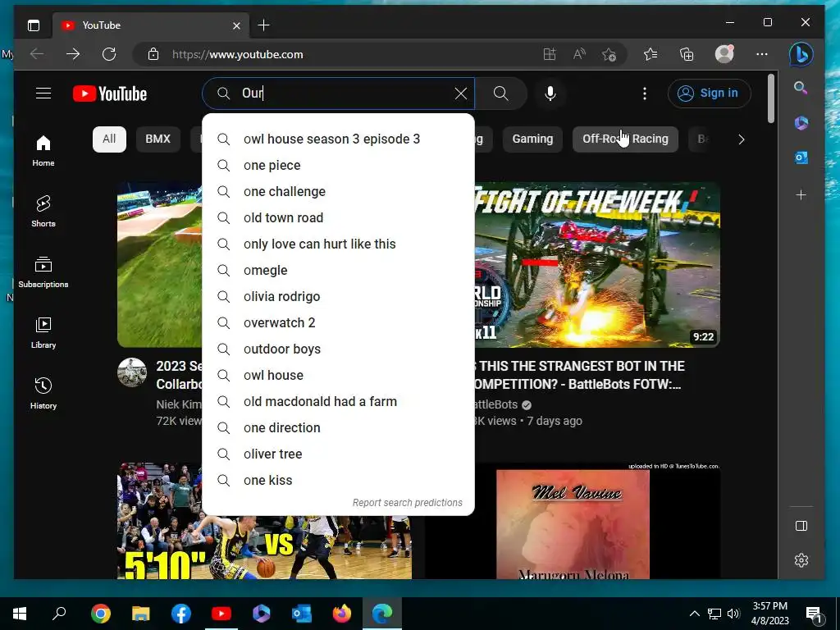This screenshot has height=630, width=840.
Task: Start voice search with the microphone
Action: click(x=550, y=94)
